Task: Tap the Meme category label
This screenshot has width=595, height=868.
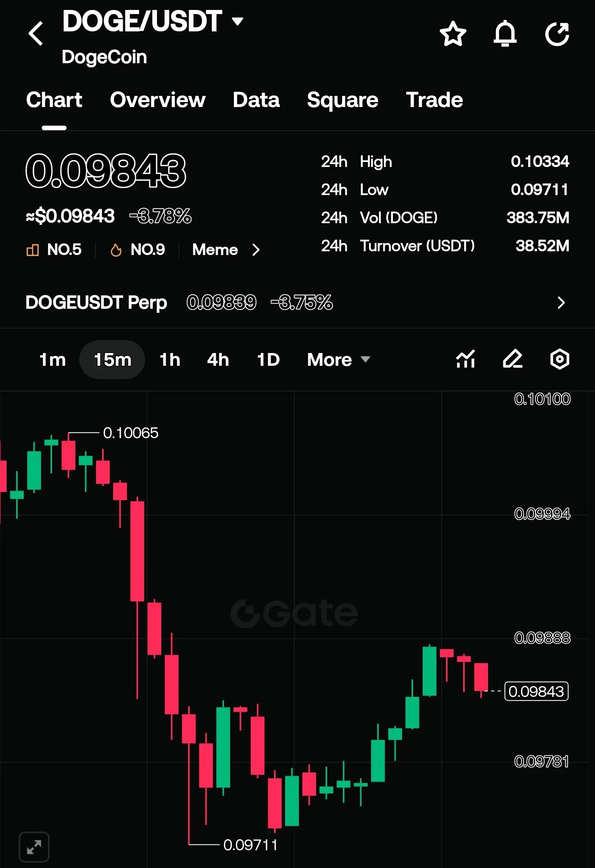Action: [x=215, y=250]
